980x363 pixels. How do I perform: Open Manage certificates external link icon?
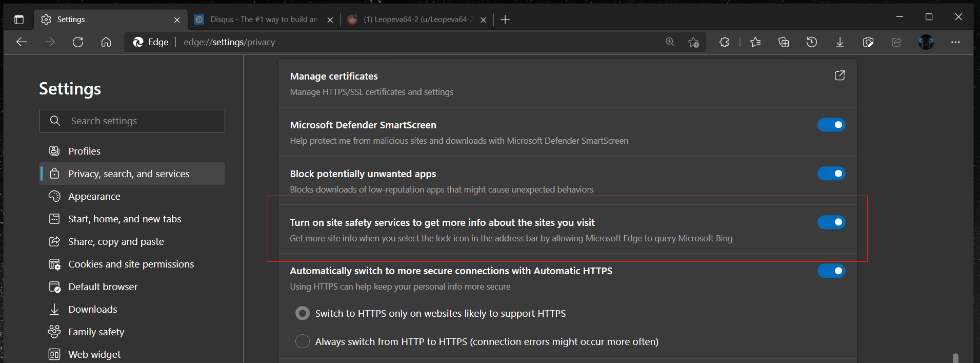point(840,75)
